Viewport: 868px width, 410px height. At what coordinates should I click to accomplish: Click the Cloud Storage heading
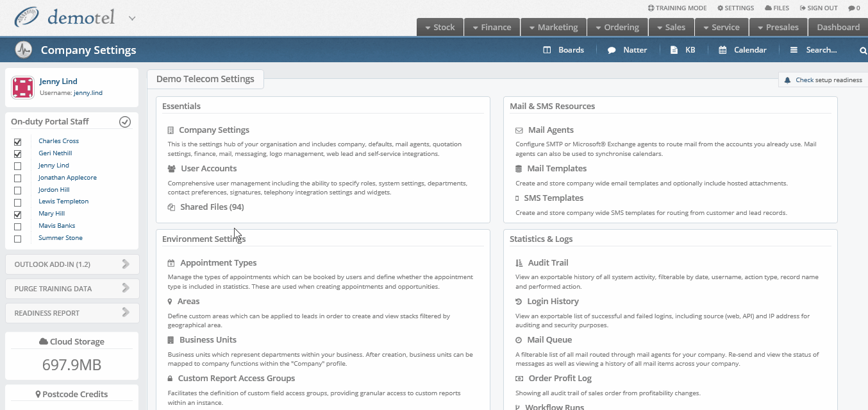(x=72, y=342)
